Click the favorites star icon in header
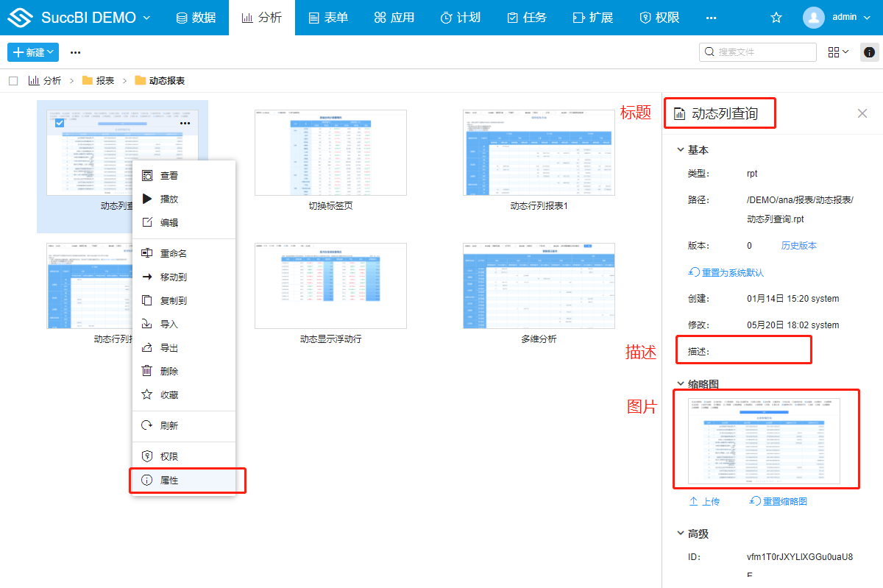The image size is (883, 588). [x=776, y=18]
